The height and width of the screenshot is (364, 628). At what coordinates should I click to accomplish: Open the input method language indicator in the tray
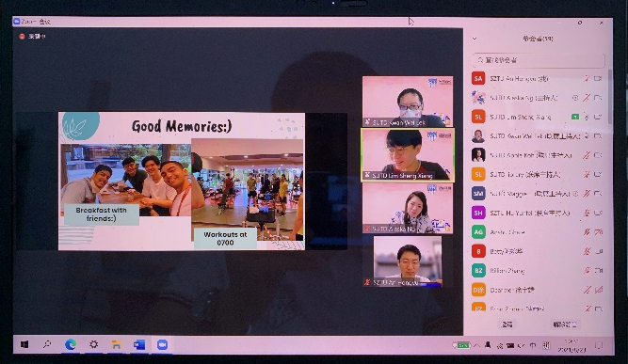pos(533,345)
